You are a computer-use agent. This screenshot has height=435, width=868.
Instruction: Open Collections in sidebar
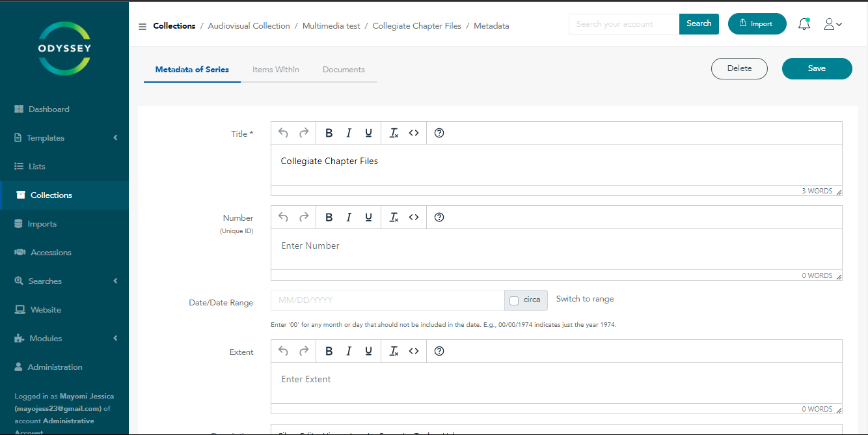(64, 195)
